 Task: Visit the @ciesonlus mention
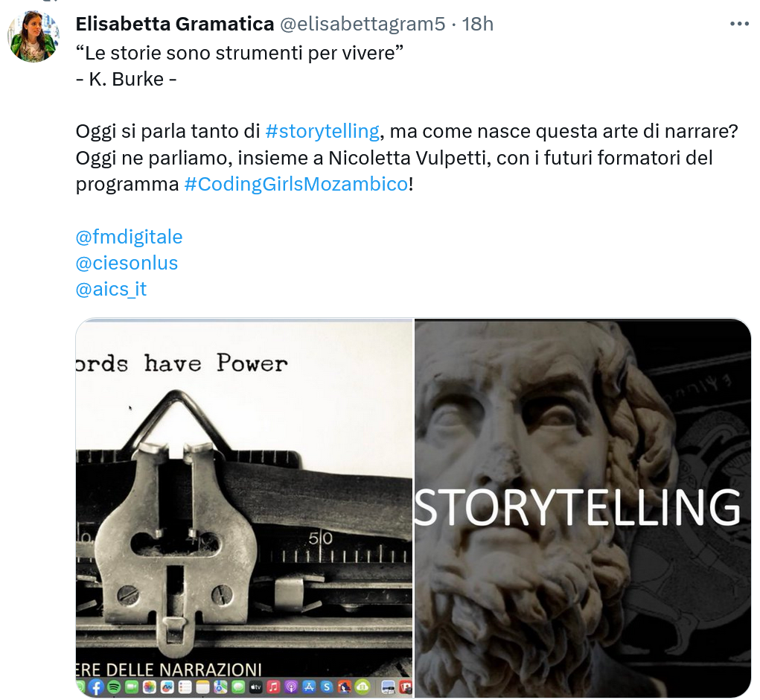[x=127, y=263]
